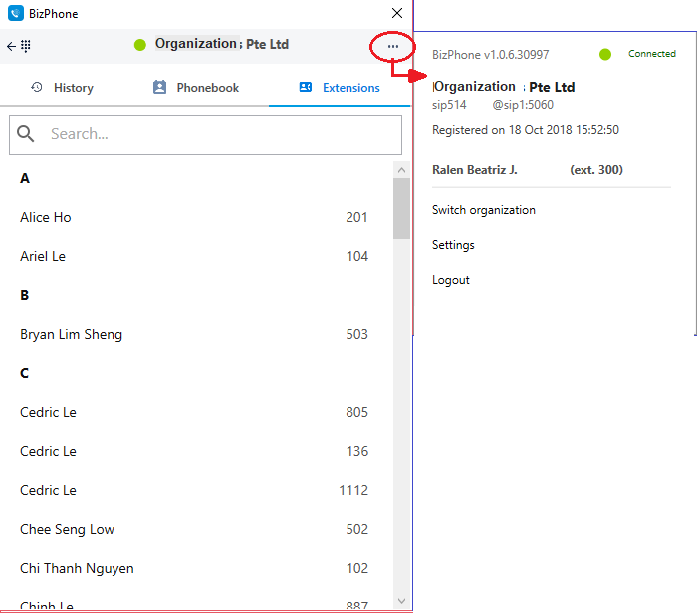Click the (ext. 300) label
Viewport: 697px width, 613px height.
coord(596,170)
